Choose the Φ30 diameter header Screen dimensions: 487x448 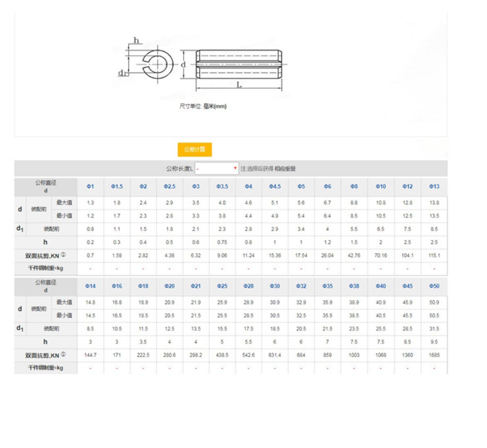click(275, 286)
